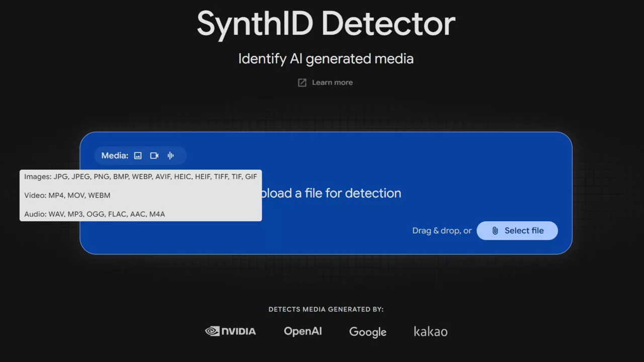644x362 pixels.
Task: Click the "Video: MP4, MOV, WEBM" line
Action: click(x=67, y=195)
